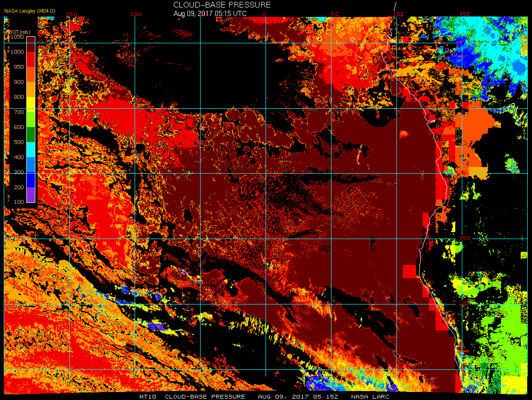Click the 'MT10' text in bottom caption

[x=147, y=397]
